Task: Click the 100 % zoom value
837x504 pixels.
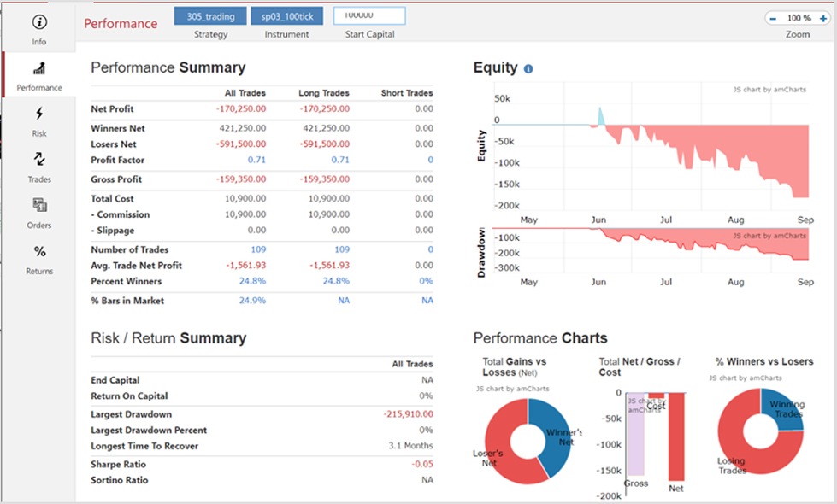Action: tap(799, 18)
